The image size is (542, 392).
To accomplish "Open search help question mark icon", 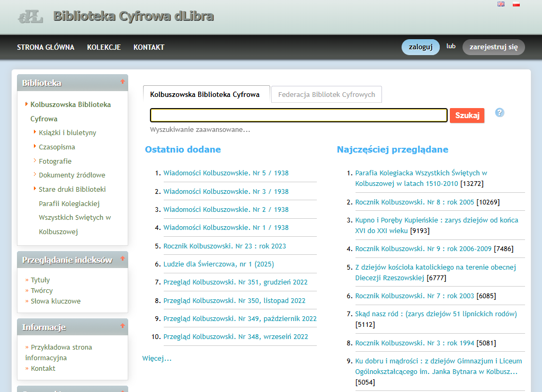I will click(x=500, y=113).
